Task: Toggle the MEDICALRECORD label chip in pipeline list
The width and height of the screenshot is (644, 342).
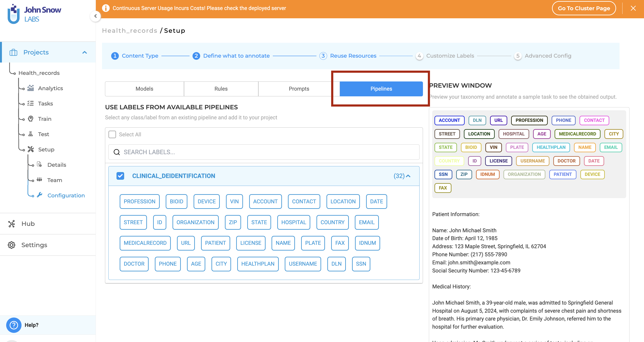Action: [x=145, y=243]
